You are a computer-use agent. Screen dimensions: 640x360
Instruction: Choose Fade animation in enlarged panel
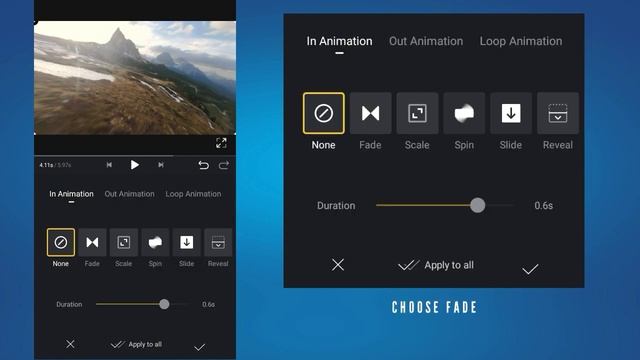[371, 113]
